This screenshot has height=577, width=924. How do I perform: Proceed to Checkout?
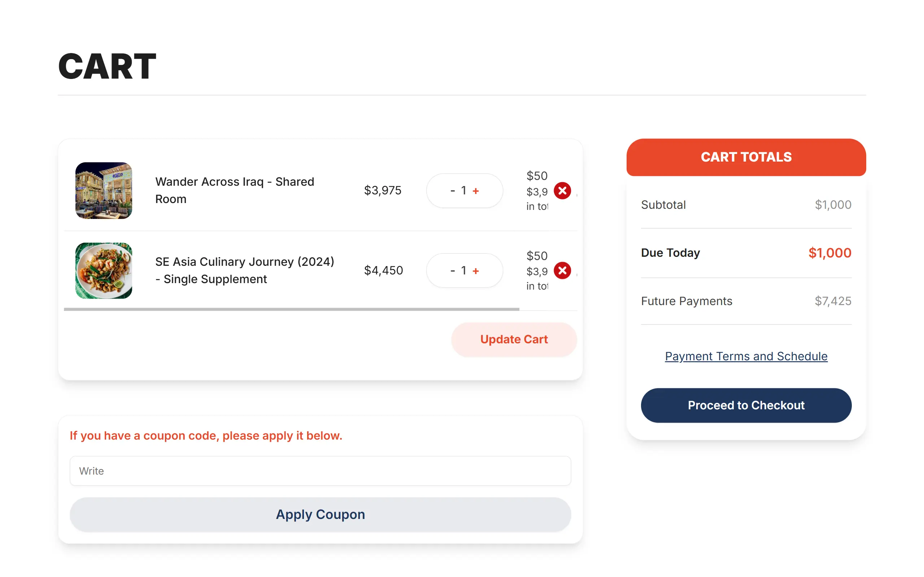coord(746,405)
